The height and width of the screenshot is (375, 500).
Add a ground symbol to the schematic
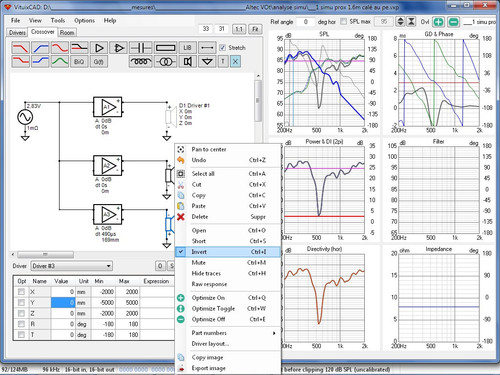coord(207,61)
